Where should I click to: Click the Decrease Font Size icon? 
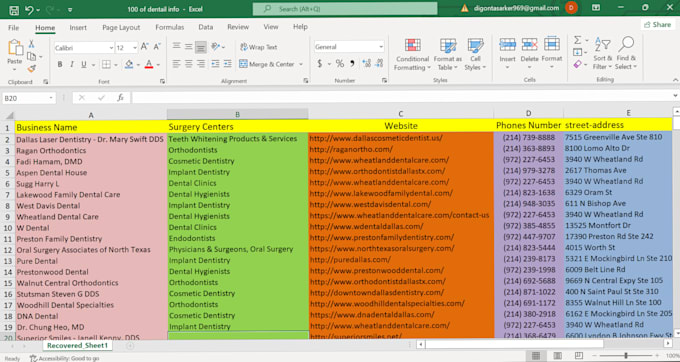click(x=157, y=47)
